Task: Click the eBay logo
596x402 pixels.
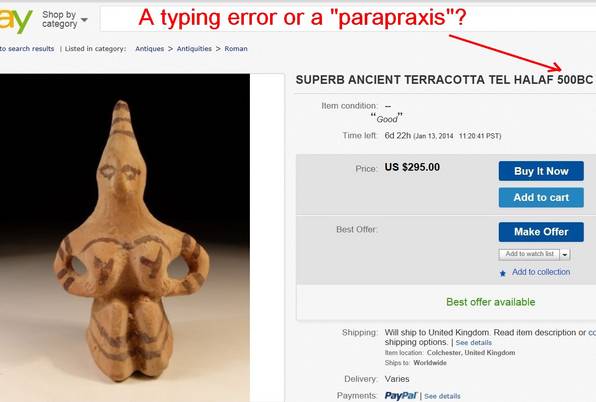Action: coord(15,21)
